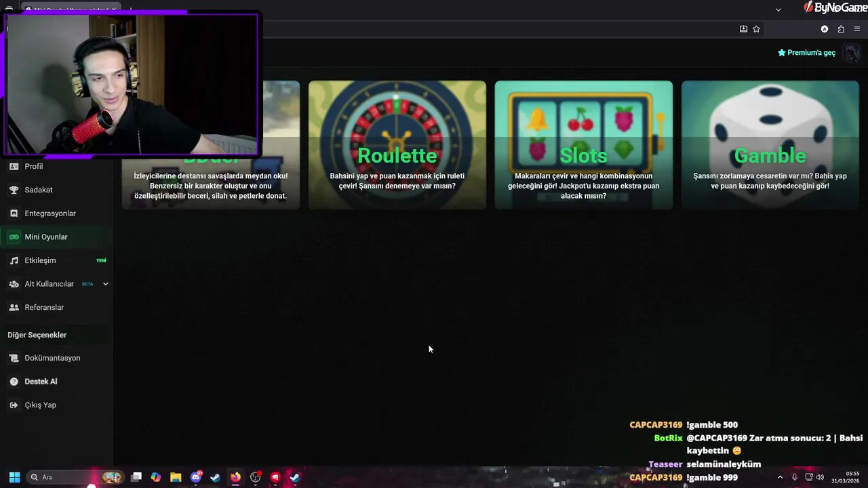This screenshot has width=868, height=488.
Task: Open the red Riot app taskbar icon
Action: (275, 477)
